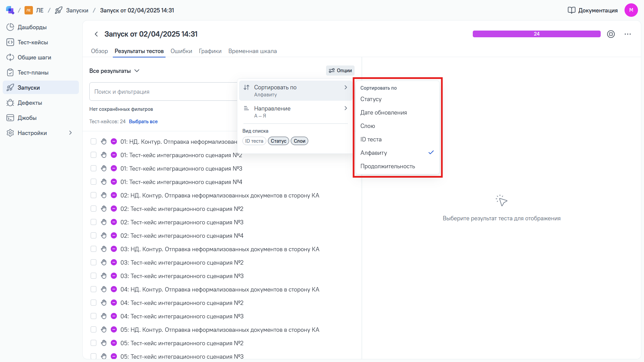This screenshot has width=644, height=362.
Task: Click the Тест-планы sidebar icon
Action: 10,73
